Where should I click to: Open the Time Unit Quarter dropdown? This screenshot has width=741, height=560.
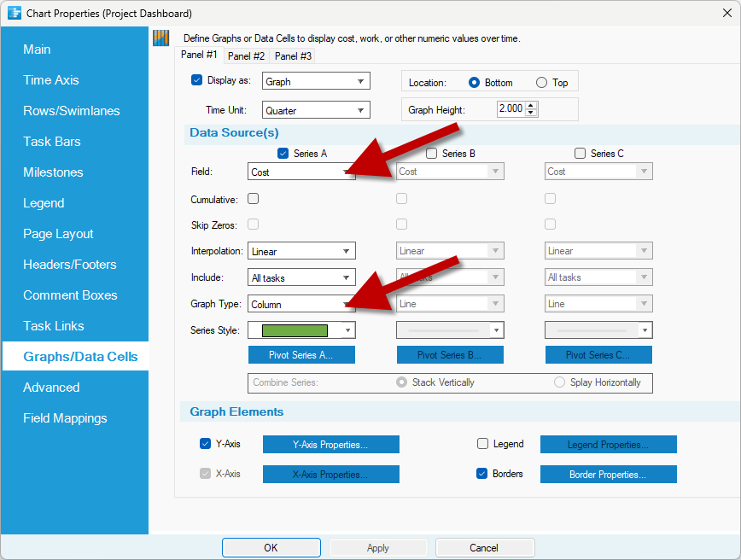coord(316,111)
